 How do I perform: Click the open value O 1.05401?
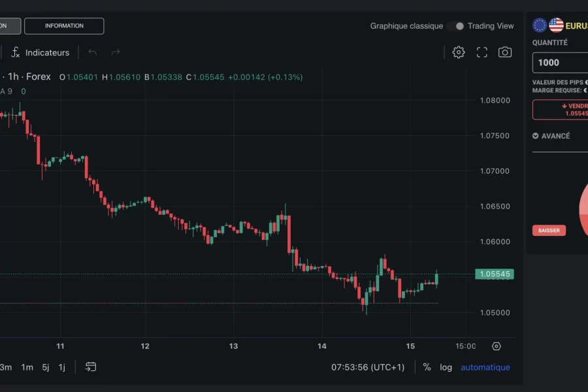(x=78, y=77)
